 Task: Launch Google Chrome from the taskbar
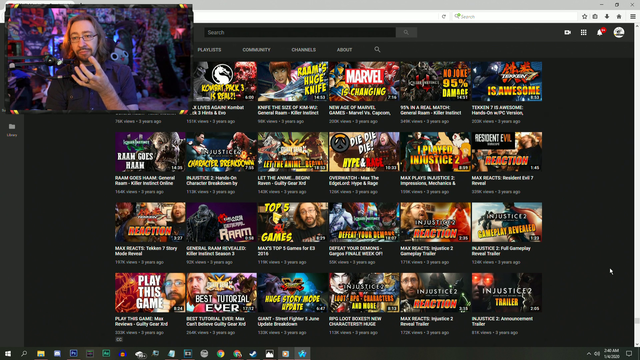coord(220,353)
